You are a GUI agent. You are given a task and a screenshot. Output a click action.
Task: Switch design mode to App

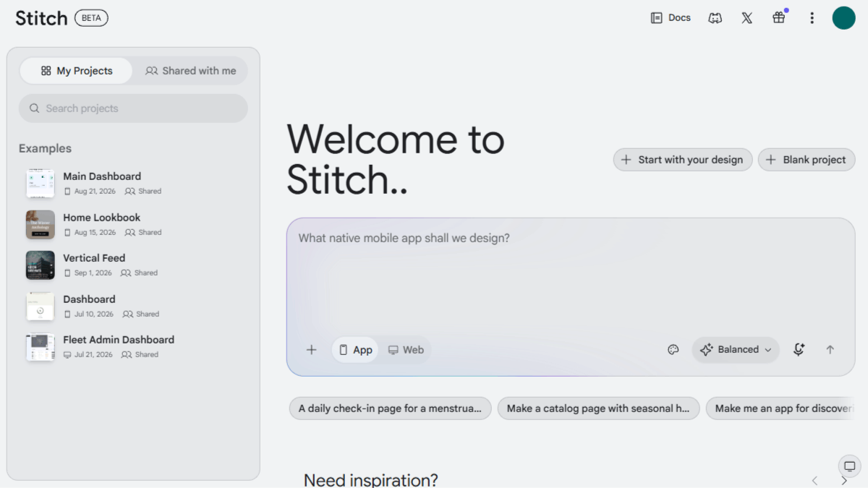click(x=355, y=350)
